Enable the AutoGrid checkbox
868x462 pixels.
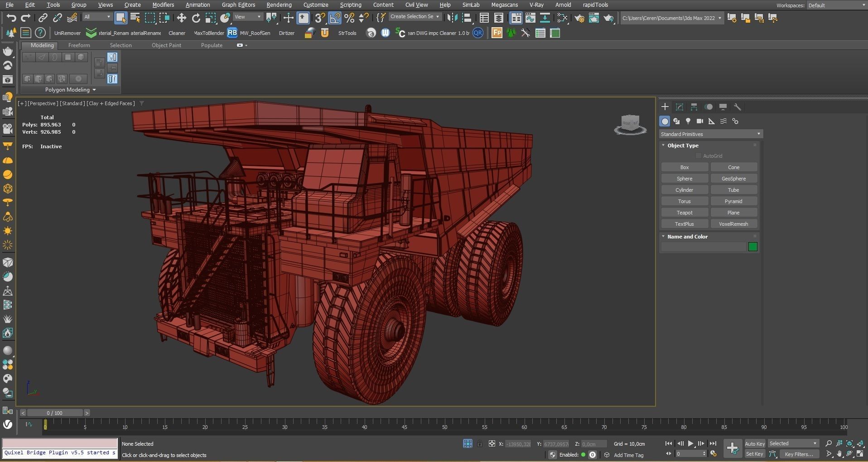point(699,156)
